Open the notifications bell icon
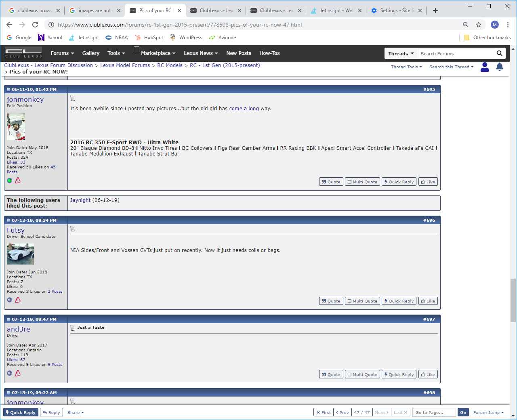517x420 pixels. [500, 67]
